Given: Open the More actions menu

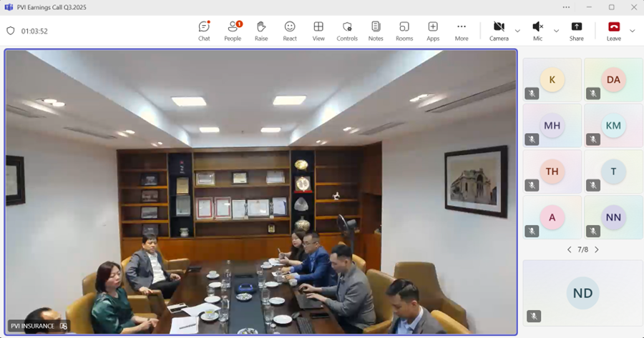Looking at the screenshot, I should pos(462,30).
